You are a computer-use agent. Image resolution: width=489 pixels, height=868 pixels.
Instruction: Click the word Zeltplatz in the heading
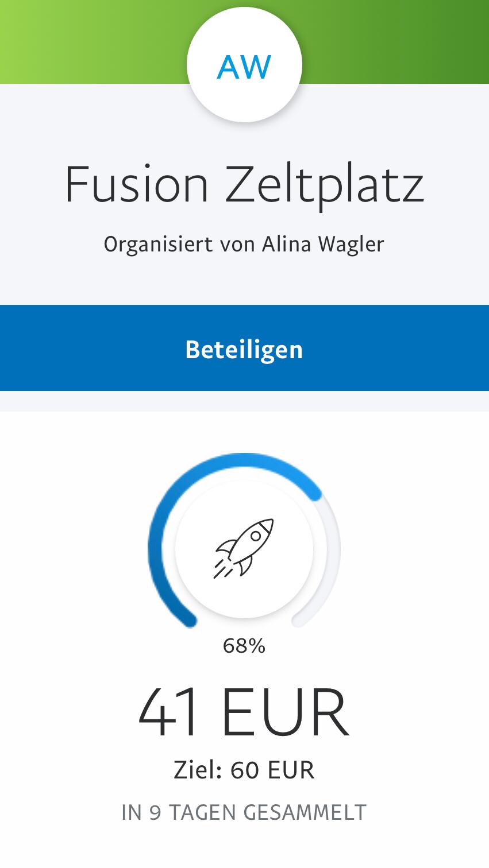point(325,185)
